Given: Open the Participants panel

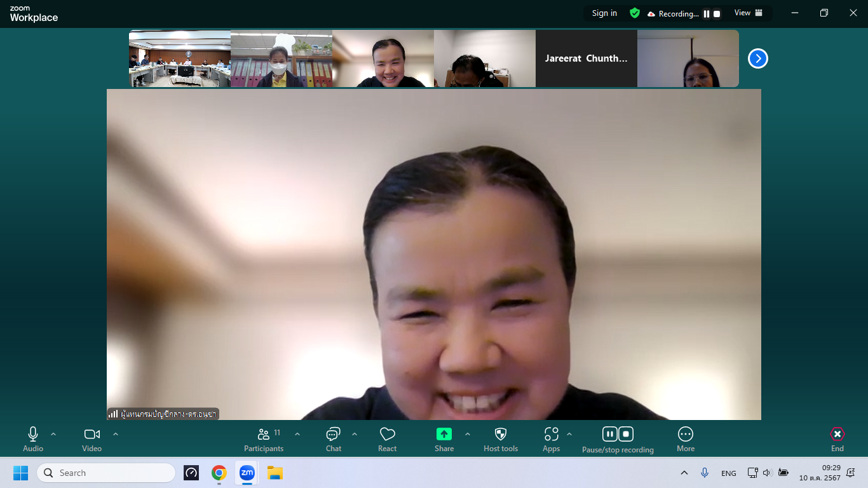Looking at the screenshot, I should (264, 440).
